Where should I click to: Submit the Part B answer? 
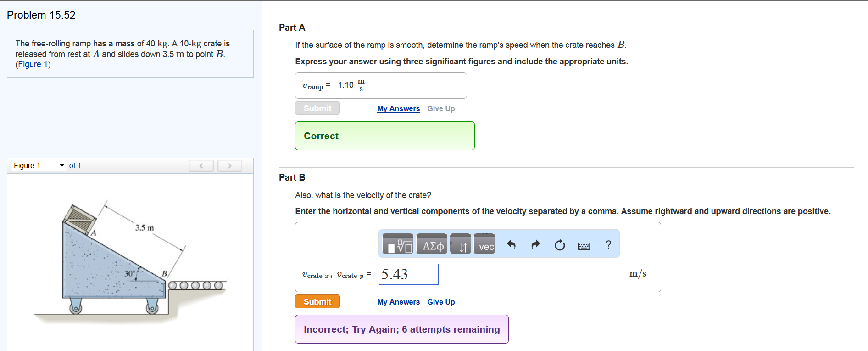coord(317,301)
